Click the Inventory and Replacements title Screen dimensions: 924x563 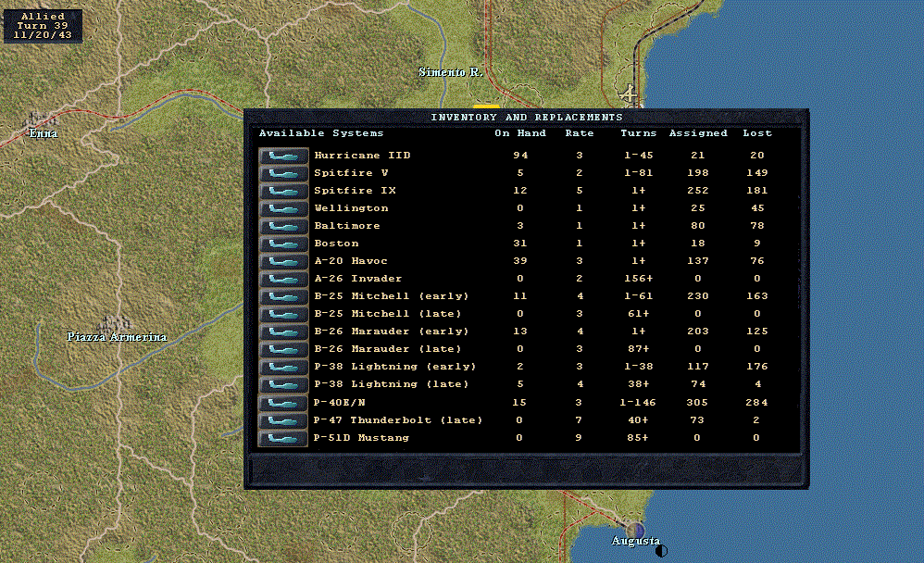(526, 118)
